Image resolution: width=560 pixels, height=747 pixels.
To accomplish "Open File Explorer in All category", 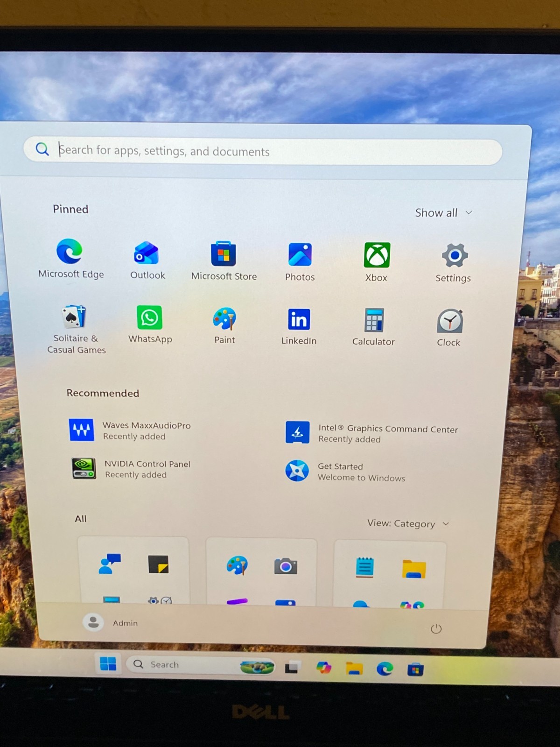I will click(x=414, y=569).
